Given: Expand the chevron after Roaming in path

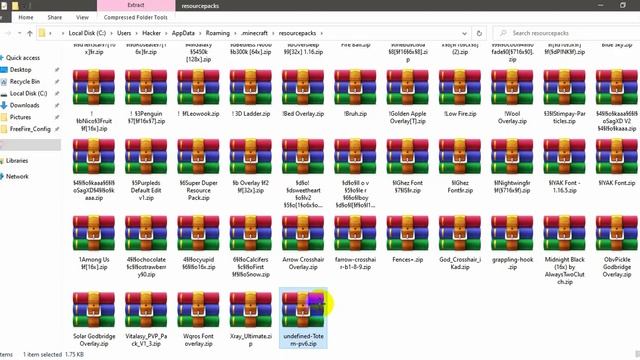Looking at the screenshot, I should pos(235,33).
